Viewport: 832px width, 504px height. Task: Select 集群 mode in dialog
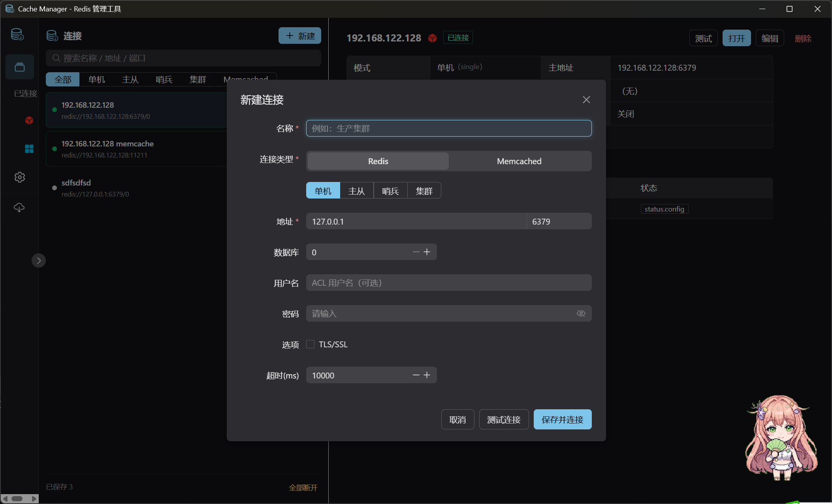(x=424, y=191)
